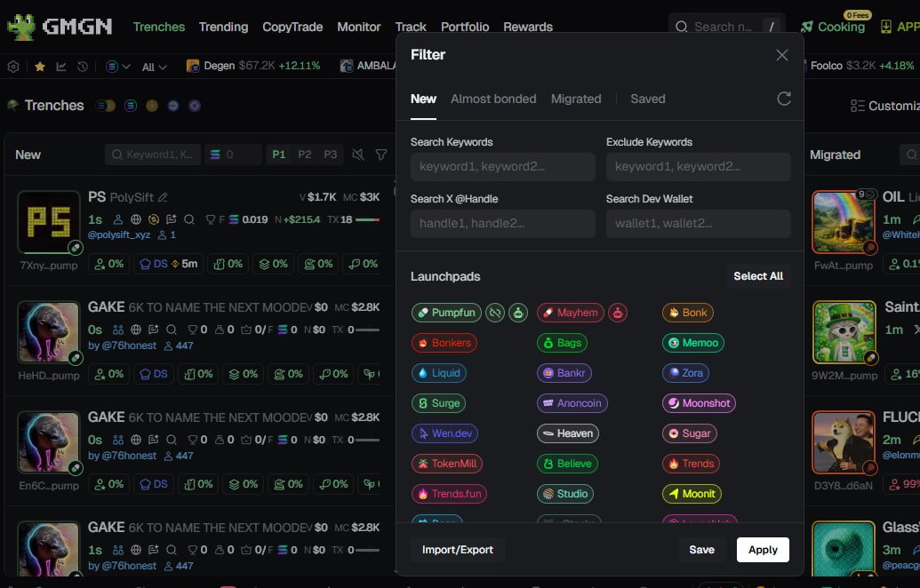
Task: Click the Degen ticker item
Action: 253,66
